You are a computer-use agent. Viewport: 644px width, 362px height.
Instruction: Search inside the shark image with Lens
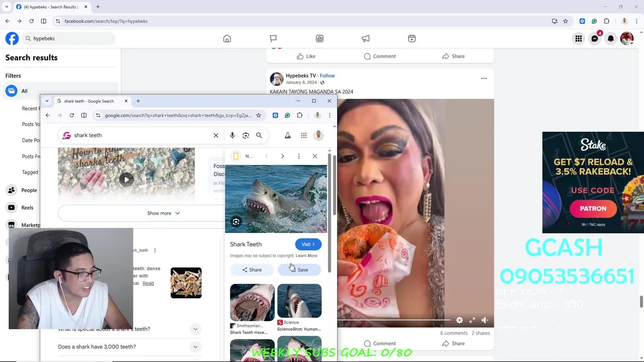click(236, 222)
